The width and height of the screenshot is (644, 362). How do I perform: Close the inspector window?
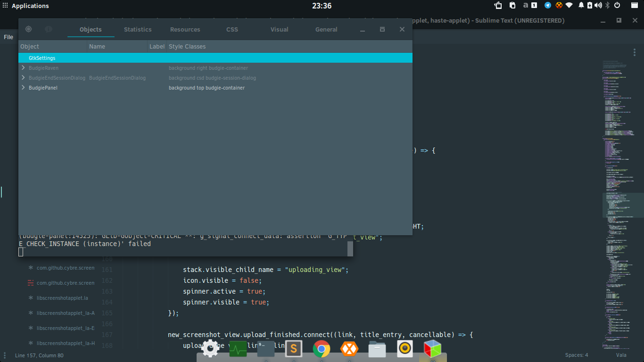402,29
